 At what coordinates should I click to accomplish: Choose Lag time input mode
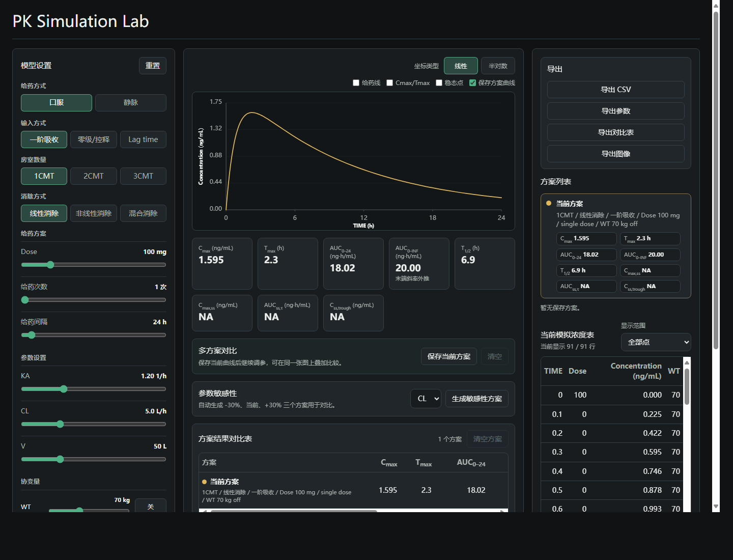click(x=143, y=139)
